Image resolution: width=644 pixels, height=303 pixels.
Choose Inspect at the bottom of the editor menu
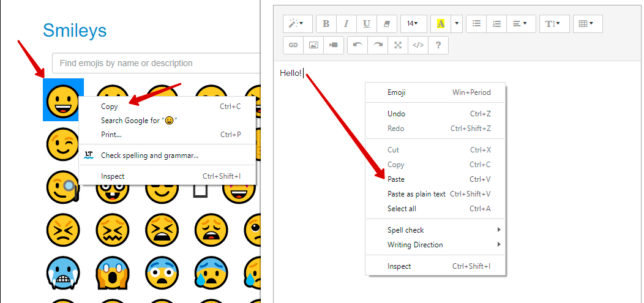pyautogui.click(x=435, y=266)
